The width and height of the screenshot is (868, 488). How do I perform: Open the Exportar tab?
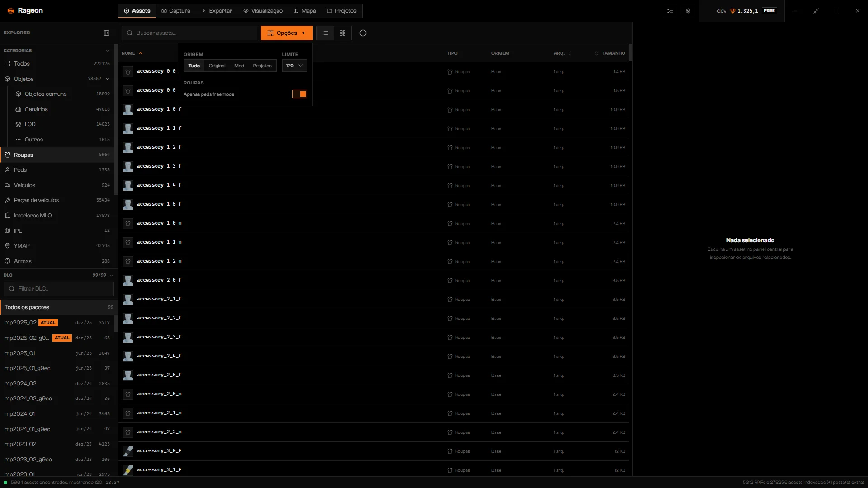pyautogui.click(x=217, y=11)
